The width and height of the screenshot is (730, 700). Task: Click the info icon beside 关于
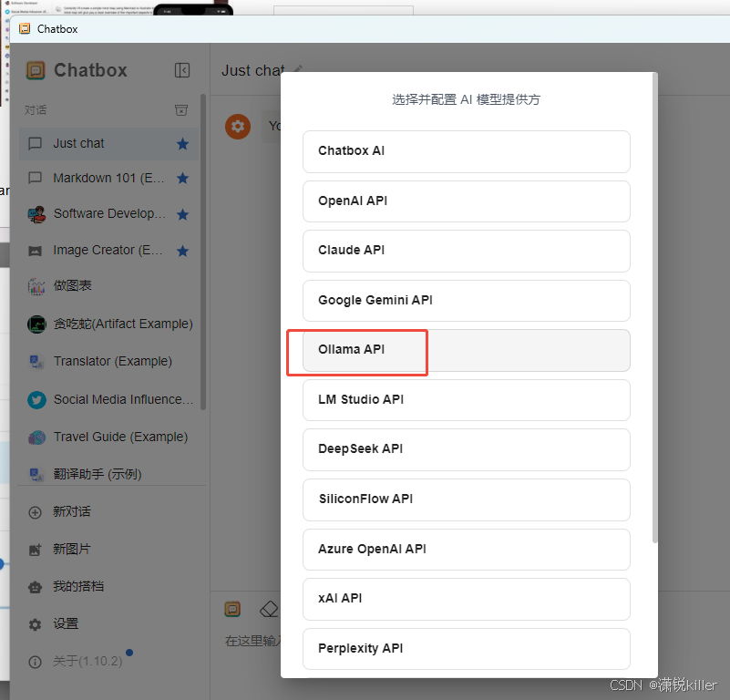[x=35, y=662]
